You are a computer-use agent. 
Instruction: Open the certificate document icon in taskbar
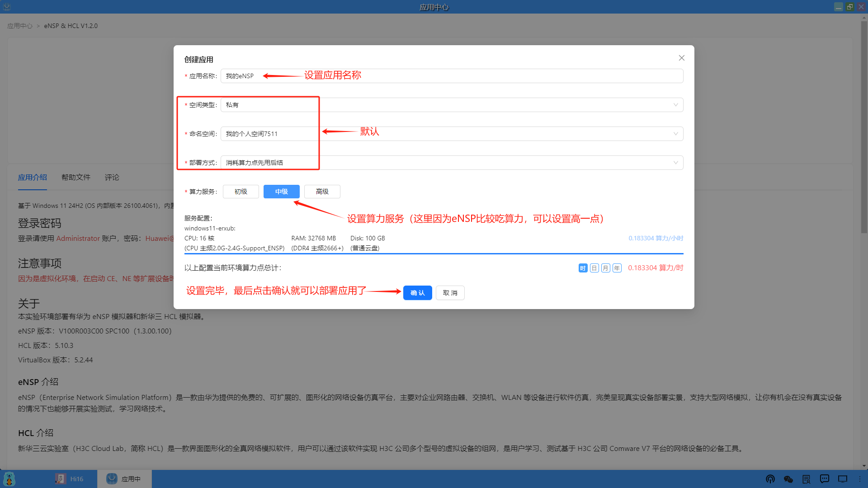[807, 479]
